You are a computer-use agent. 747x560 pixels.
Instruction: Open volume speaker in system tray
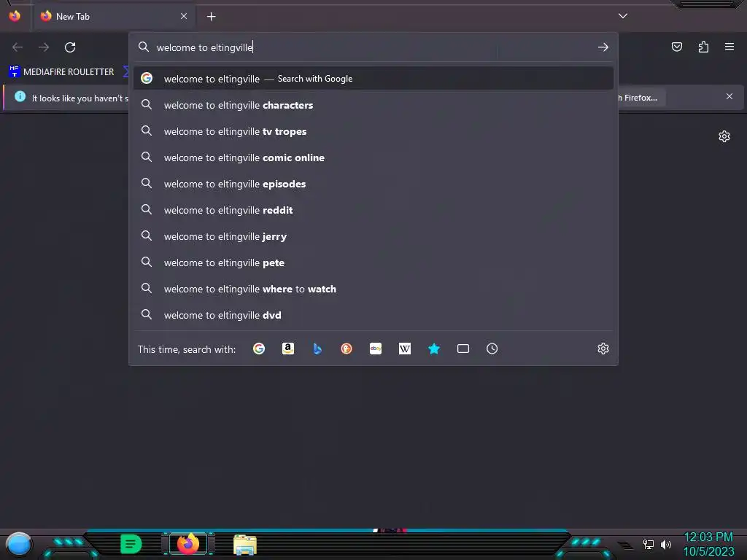(x=666, y=544)
